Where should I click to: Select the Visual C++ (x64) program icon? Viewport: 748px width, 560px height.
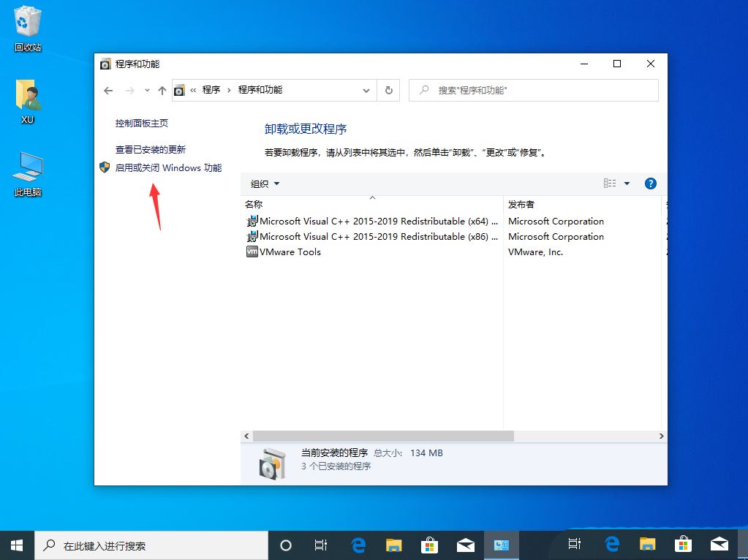point(253,221)
